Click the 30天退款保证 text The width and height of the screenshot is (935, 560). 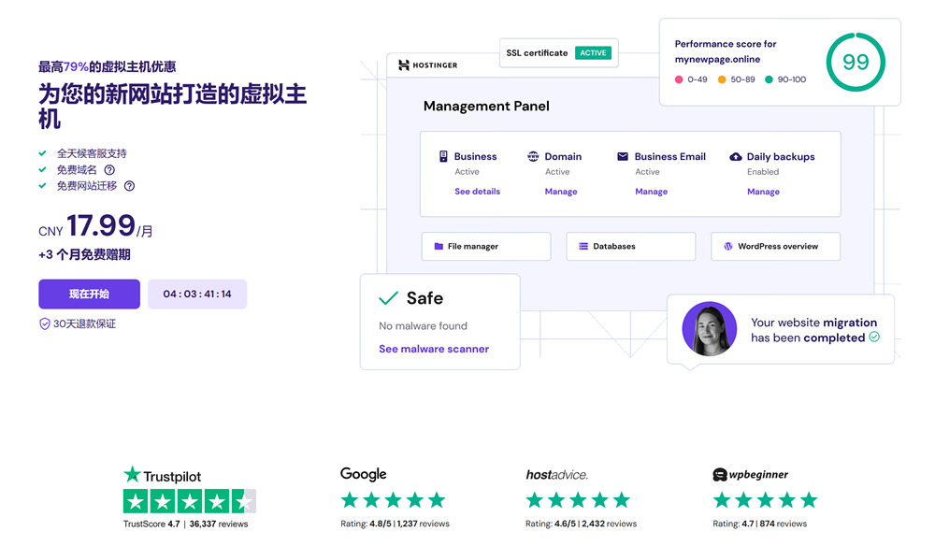click(x=85, y=323)
